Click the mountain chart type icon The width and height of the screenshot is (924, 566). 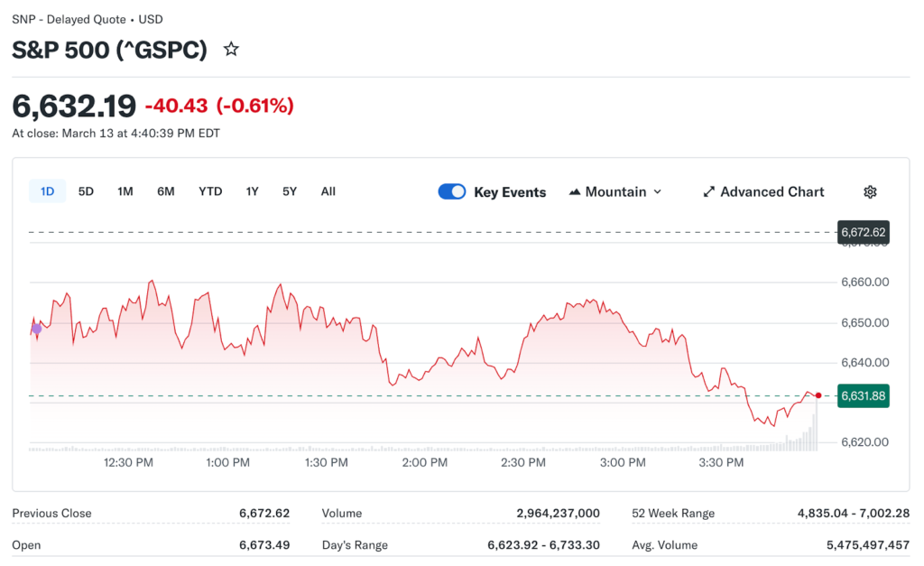click(x=575, y=191)
